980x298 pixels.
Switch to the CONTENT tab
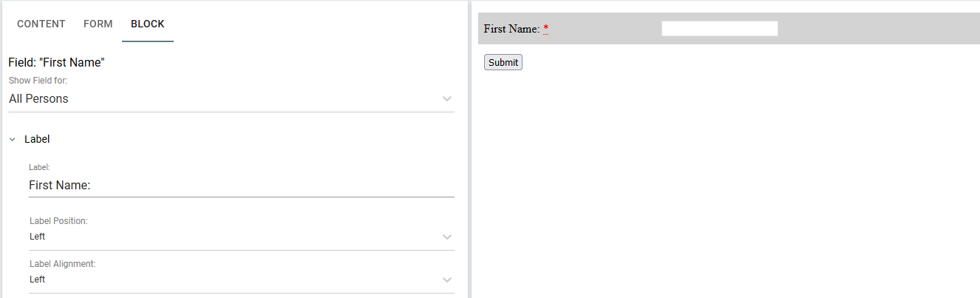click(41, 24)
